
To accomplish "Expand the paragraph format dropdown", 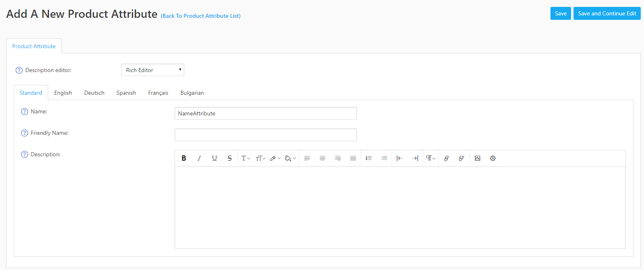I will click(x=431, y=158).
